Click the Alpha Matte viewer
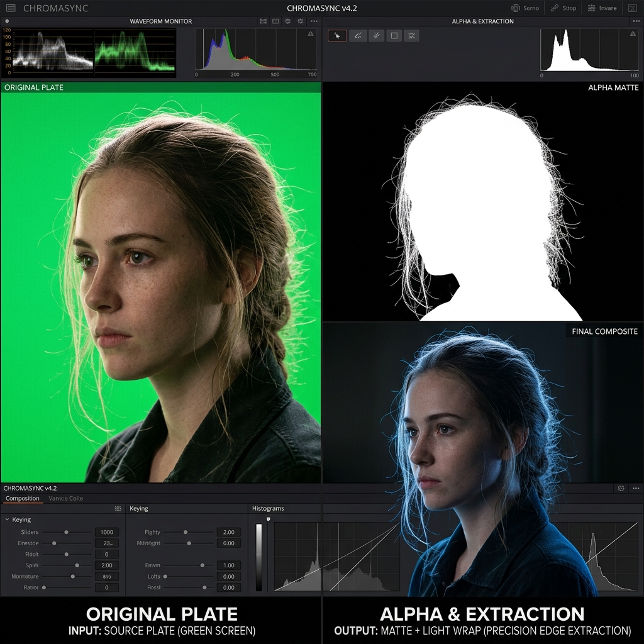The image size is (644, 644). 483,201
